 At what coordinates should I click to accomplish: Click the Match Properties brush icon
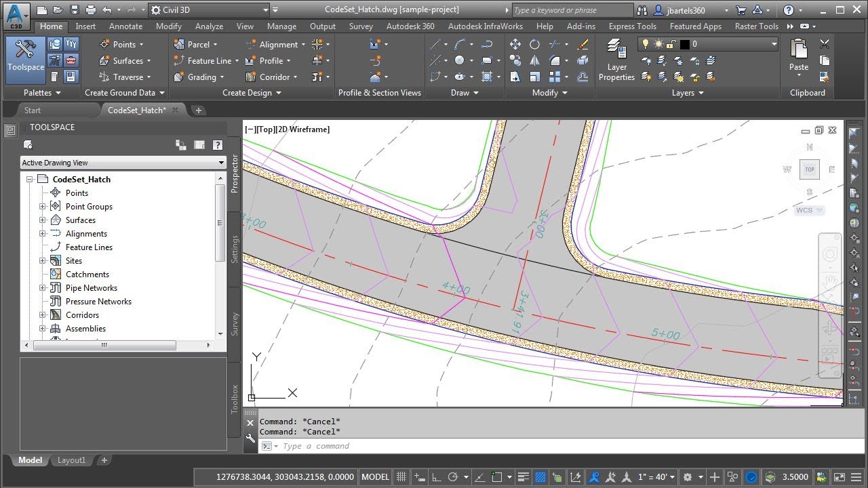[x=825, y=77]
